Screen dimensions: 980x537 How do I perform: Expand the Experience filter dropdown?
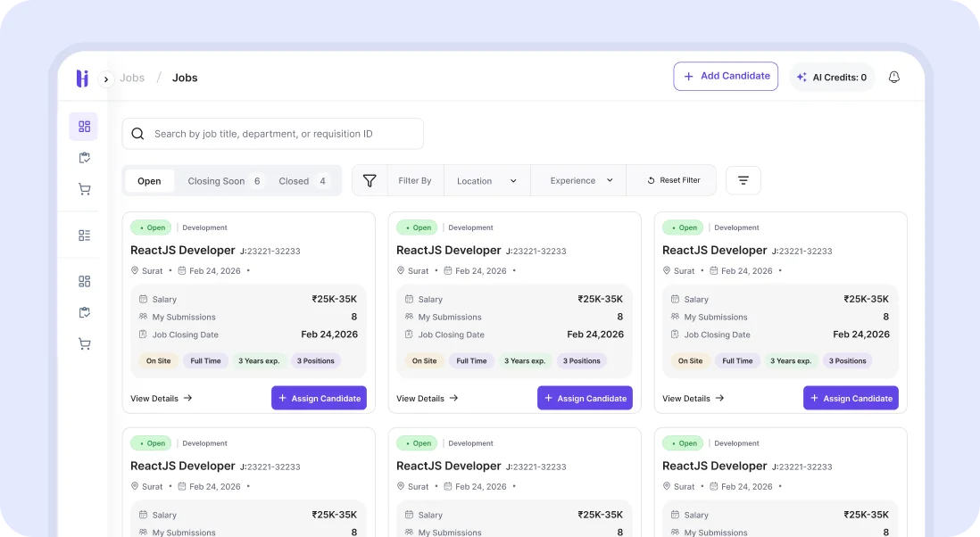pyautogui.click(x=581, y=180)
